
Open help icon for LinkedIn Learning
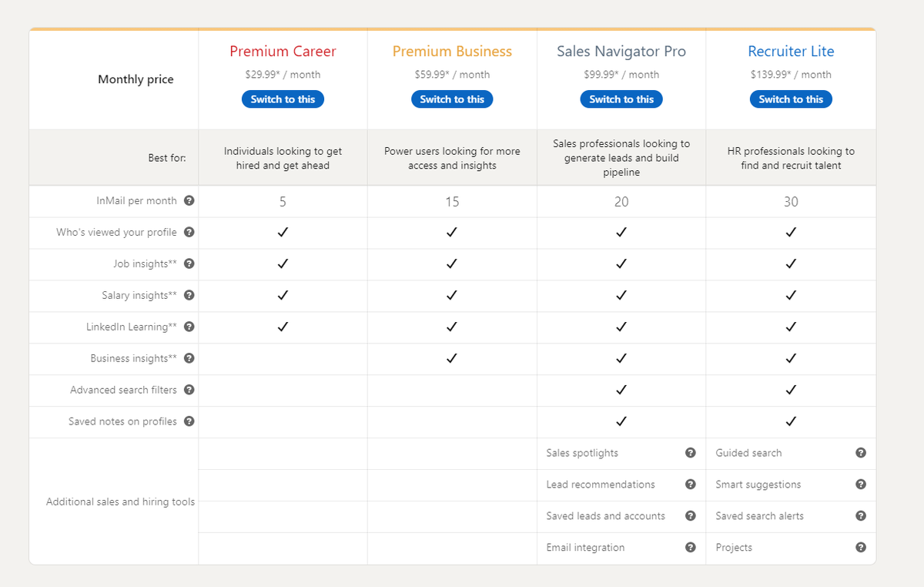click(189, 327)
